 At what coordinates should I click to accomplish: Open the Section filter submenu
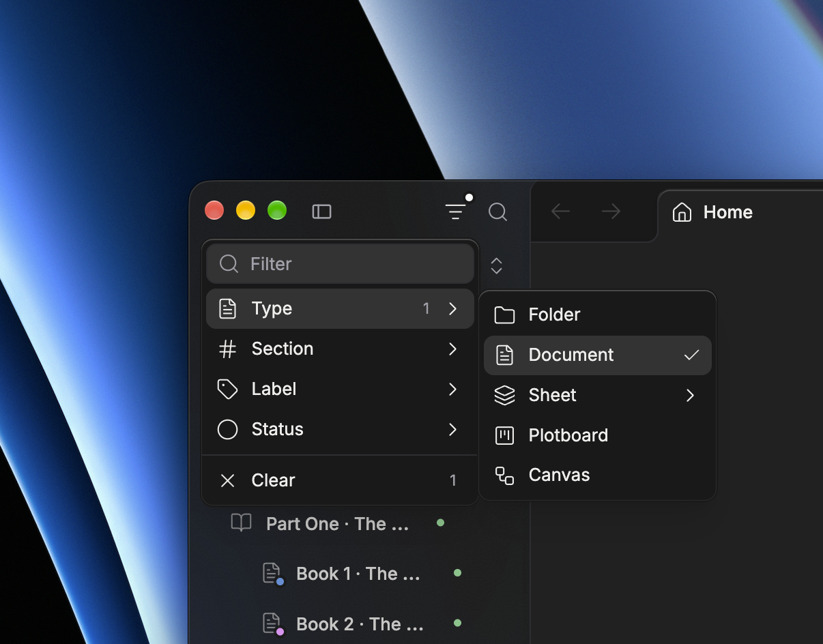pos(341,349)
